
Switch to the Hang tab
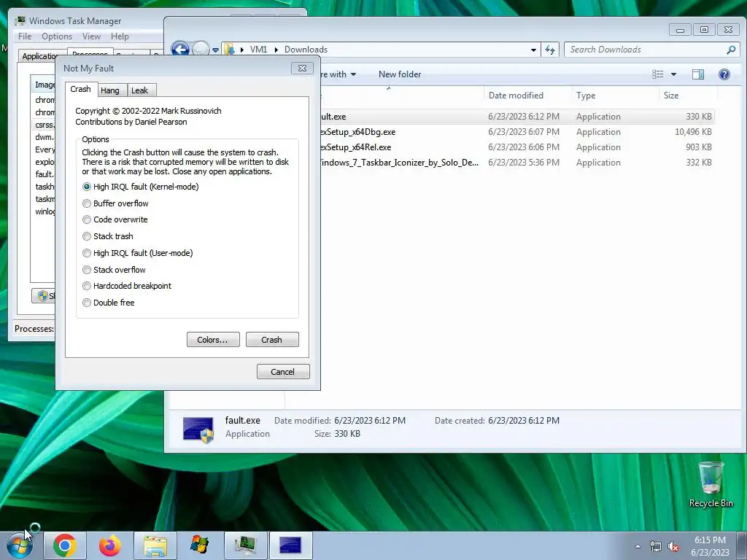(110, 90)
